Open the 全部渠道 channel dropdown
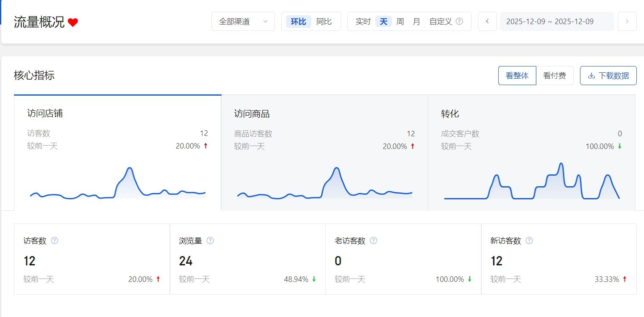The image size is (644, 317). coord(243,22)
